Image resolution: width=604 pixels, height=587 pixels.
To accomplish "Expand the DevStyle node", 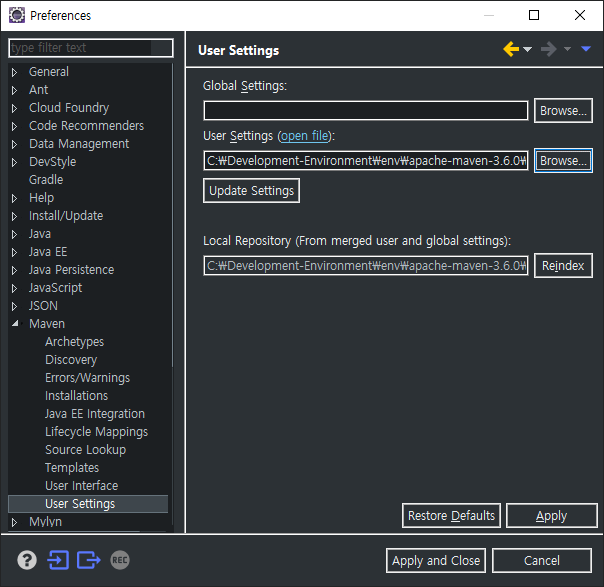I will 15,162.
